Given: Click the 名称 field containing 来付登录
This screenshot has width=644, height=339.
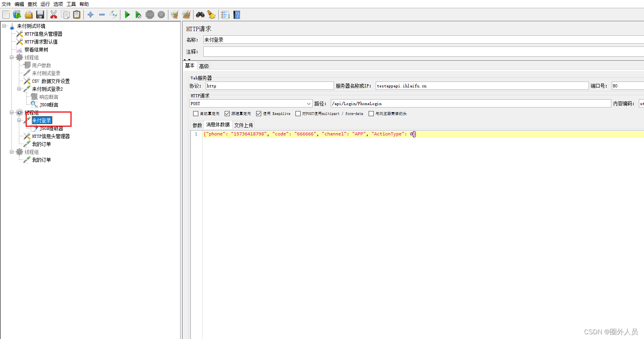Looking at the screenshot, I should pos(423,40).
